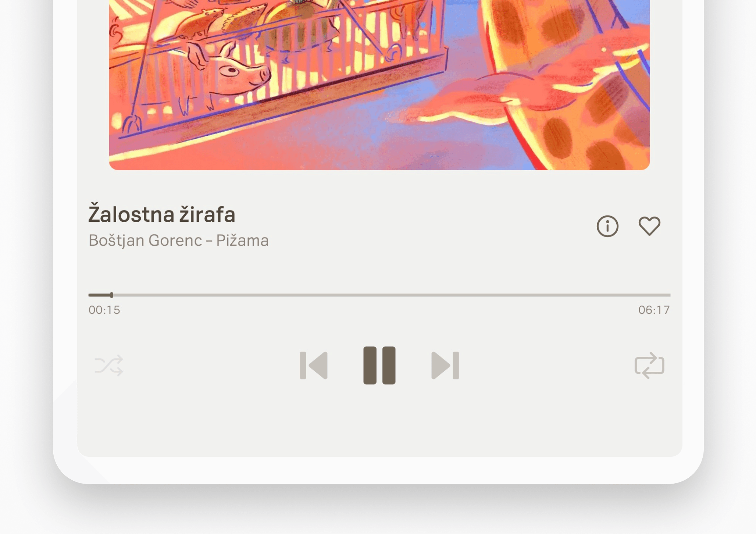Favorite the song with the heart icon

click(x=649, y=226)
